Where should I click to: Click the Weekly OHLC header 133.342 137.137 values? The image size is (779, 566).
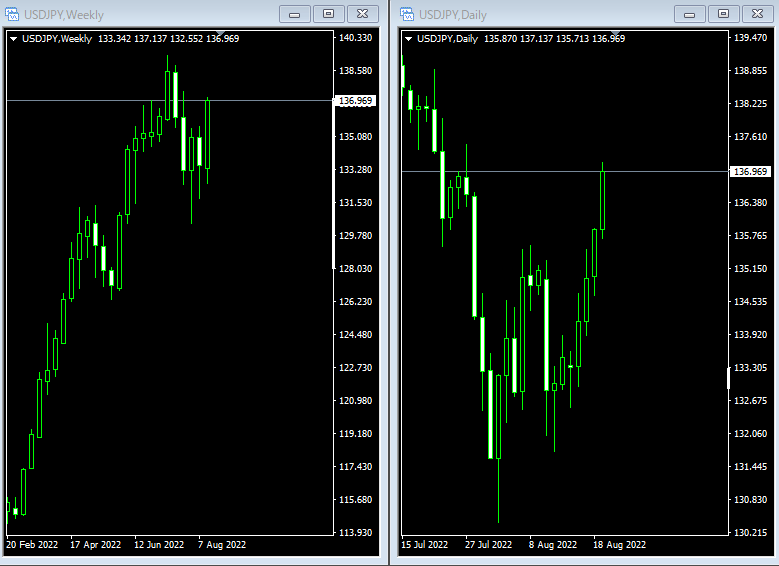[133, 39]
